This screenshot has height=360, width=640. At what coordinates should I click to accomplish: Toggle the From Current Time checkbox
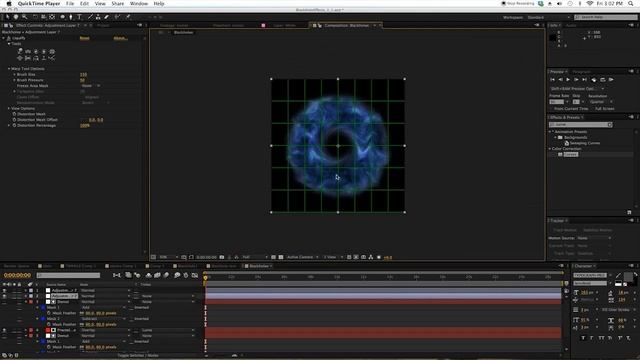(x=551, y=109)
